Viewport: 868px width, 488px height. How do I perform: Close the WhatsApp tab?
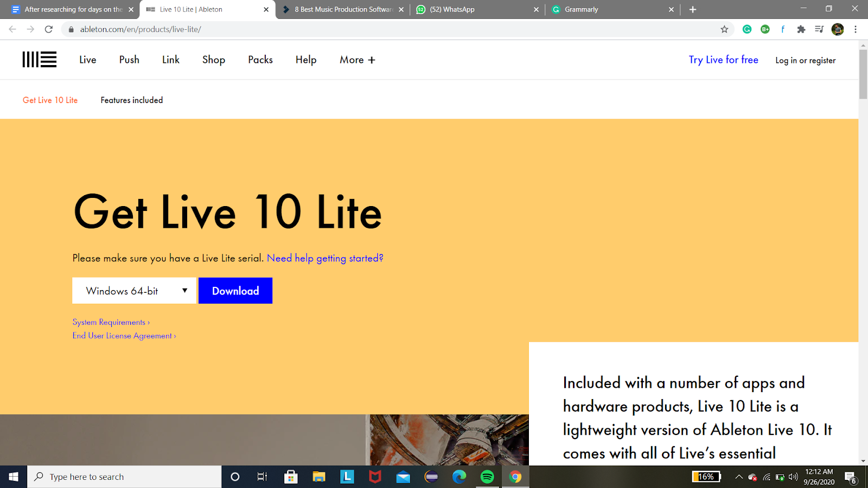point(536,9)
